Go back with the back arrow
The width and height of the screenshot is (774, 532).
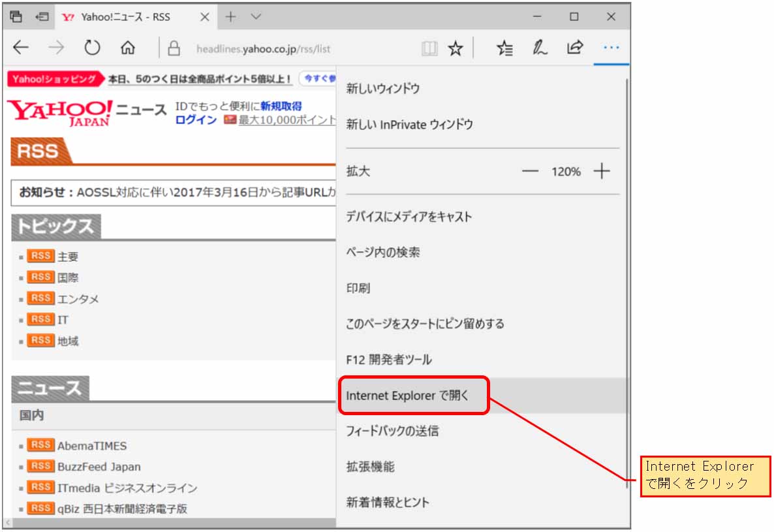click(x=21, y=48)
